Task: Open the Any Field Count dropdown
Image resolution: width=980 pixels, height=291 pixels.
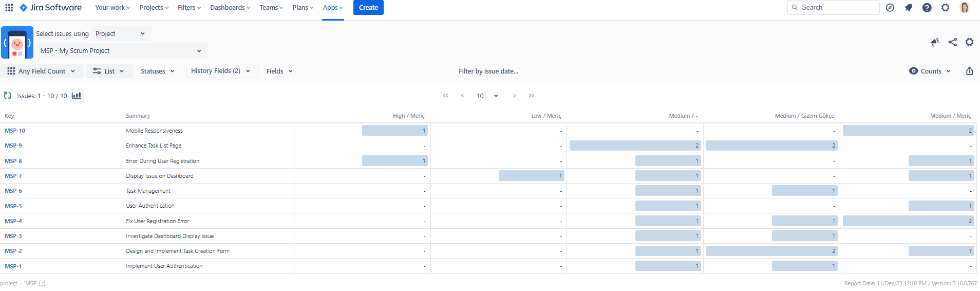Action: (42, 71)
